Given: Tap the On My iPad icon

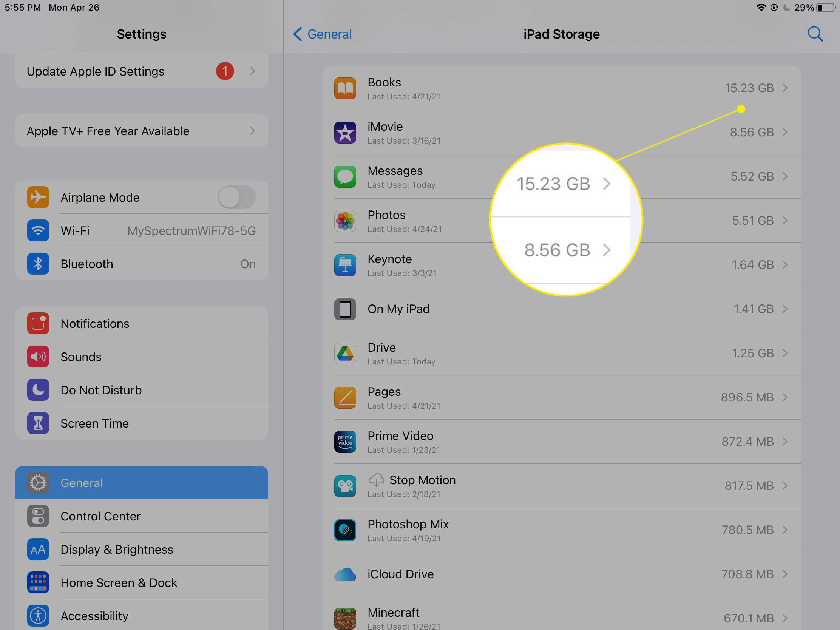Looking at the screenshot, I should [345, 309].
